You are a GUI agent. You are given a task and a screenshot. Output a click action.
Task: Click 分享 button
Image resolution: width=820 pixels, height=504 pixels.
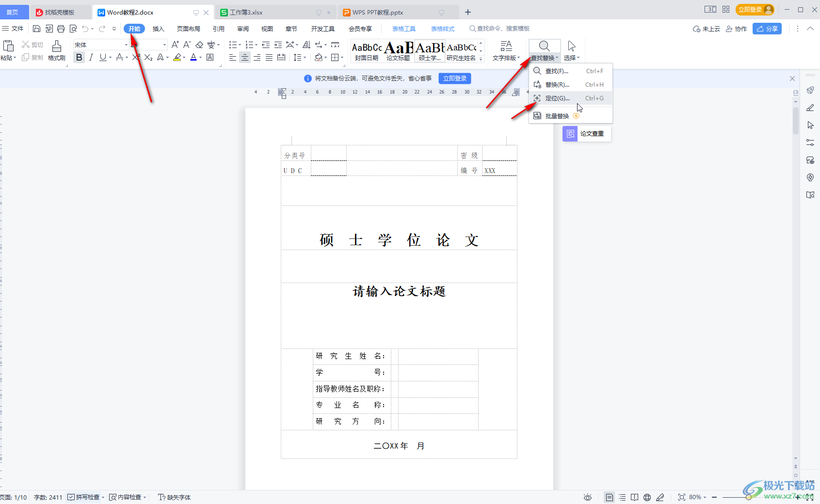[x=767, y=29]
